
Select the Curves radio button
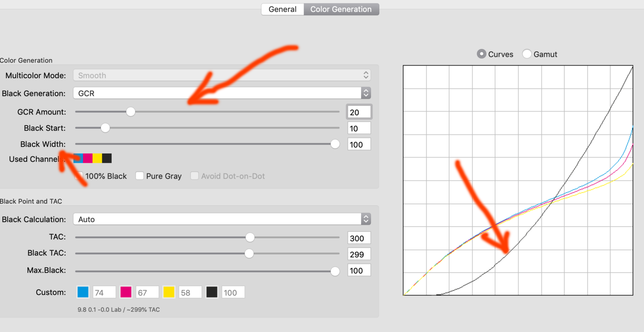pyautogui.click(x=482, y=54)
